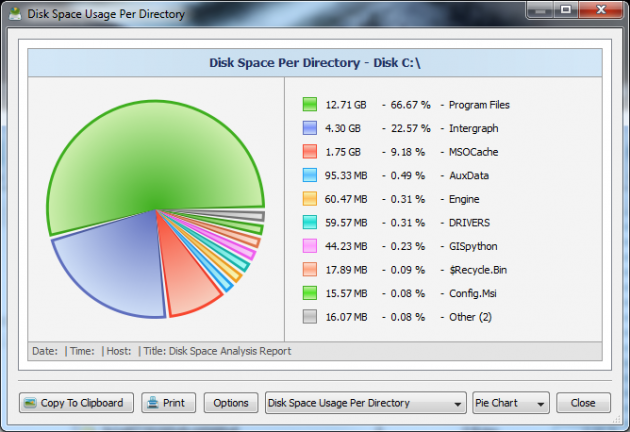The image size is (630, 432).
Task: Click the MSOCache red legend swatch
Action: pyautogui.click(x=310, y=152)
